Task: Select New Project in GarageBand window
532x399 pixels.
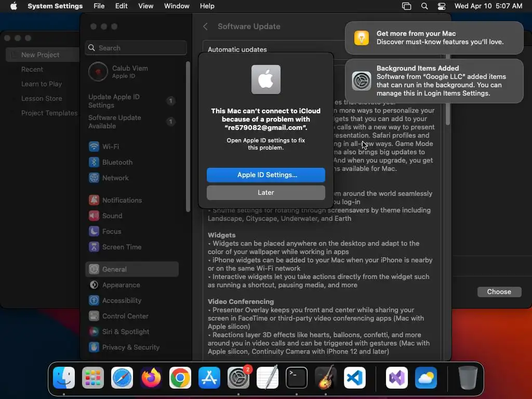Action: [42, 55]
